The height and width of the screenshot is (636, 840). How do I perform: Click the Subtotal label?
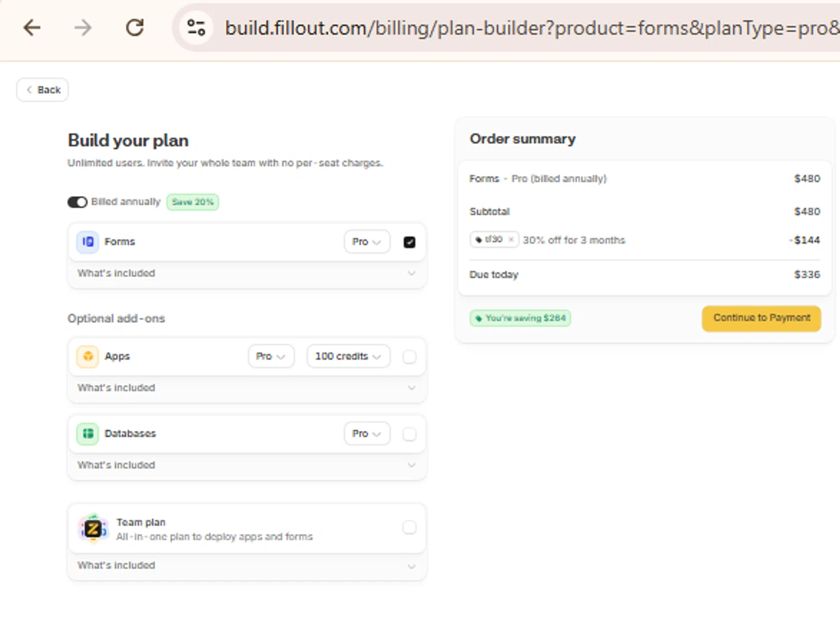coord(489,211)
